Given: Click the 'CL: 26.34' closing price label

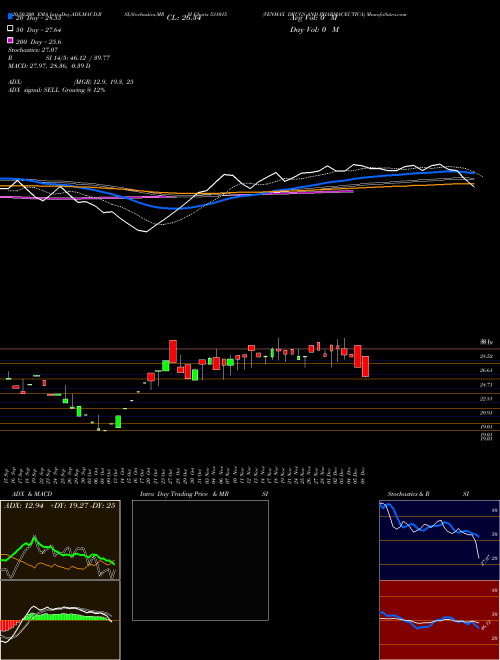Looking at the screenshot, I should tap(184, 18).
